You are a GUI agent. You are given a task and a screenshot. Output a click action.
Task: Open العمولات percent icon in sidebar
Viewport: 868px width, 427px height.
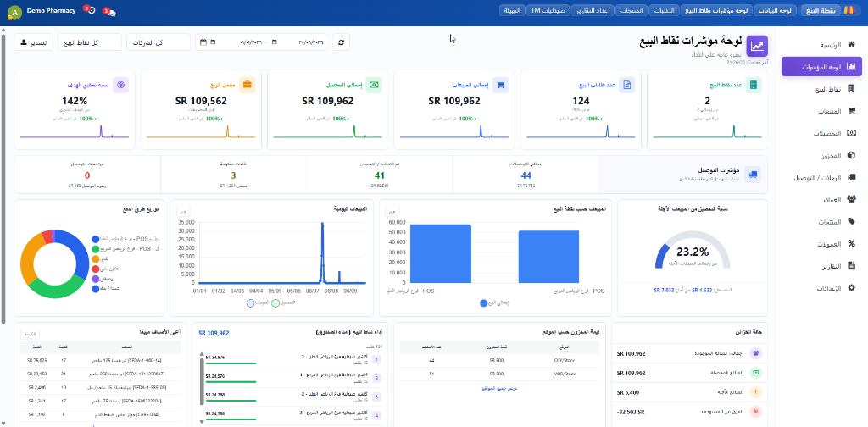(x=851, y=243)
